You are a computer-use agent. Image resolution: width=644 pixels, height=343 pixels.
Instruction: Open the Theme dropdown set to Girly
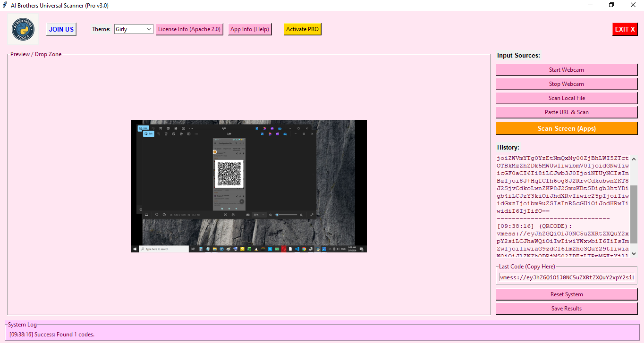point(134,29)
